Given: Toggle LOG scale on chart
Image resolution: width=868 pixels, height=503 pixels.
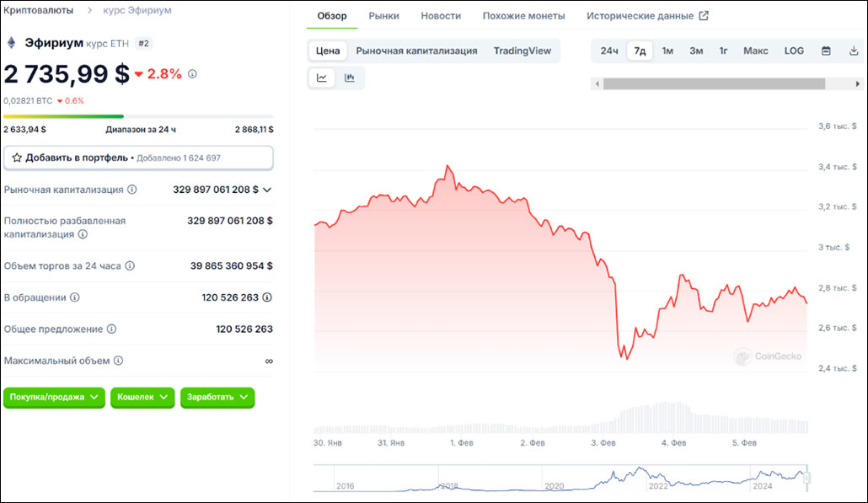Looking at the screenshot, I should [x=794, y=51].
